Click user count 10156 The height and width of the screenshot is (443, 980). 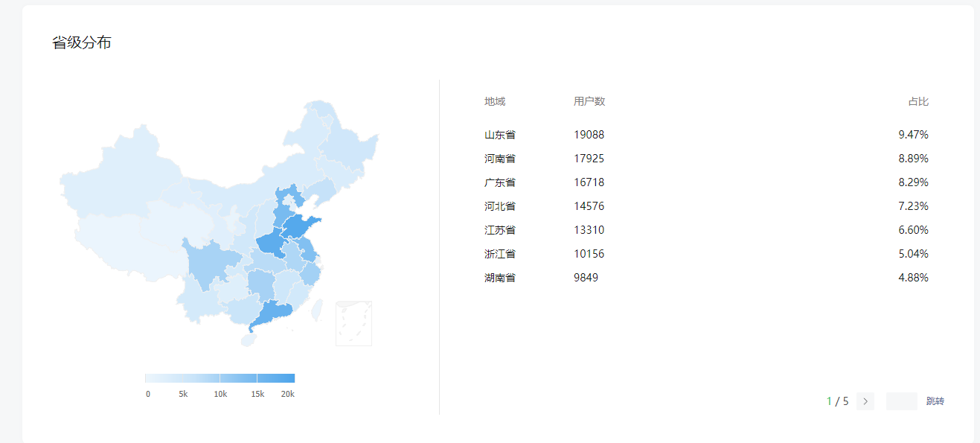589,254
